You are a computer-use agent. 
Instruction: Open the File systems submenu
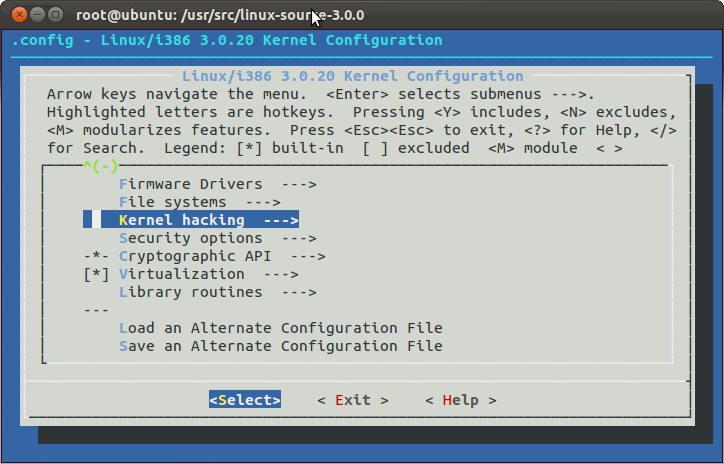199,202
